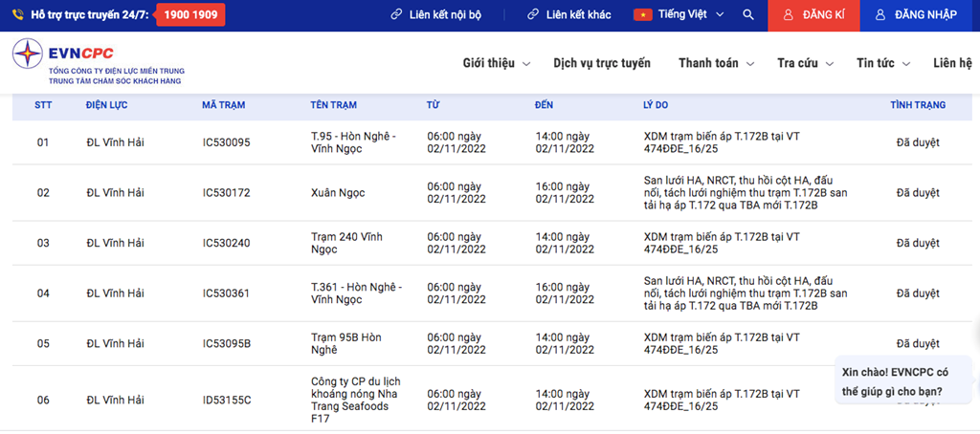Viewport: 980px width, 434px height.
Task: Click the Liên kết khác link icon
Action: (533, 15)
